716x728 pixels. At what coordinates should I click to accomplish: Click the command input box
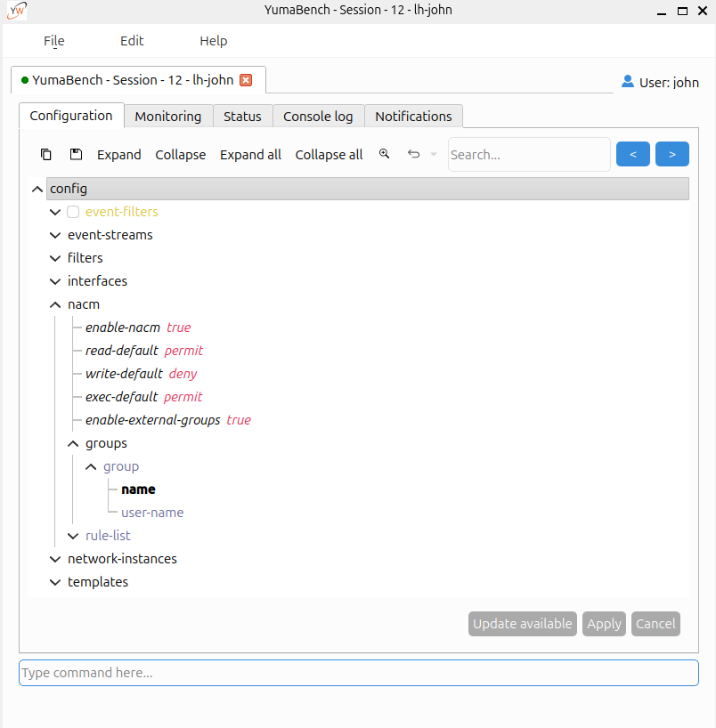(x=359, y=673)
